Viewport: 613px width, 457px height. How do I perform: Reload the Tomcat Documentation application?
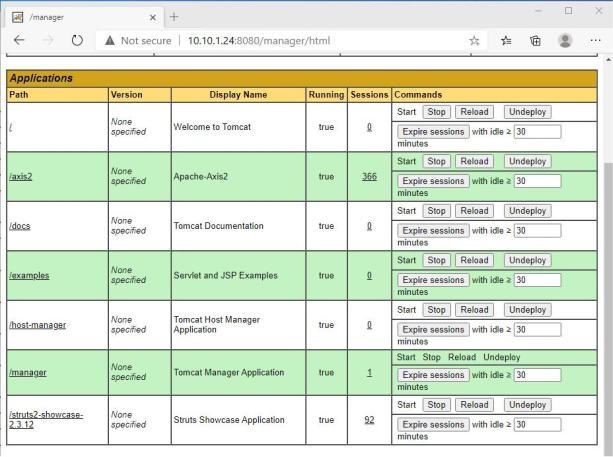pos(474,211)
